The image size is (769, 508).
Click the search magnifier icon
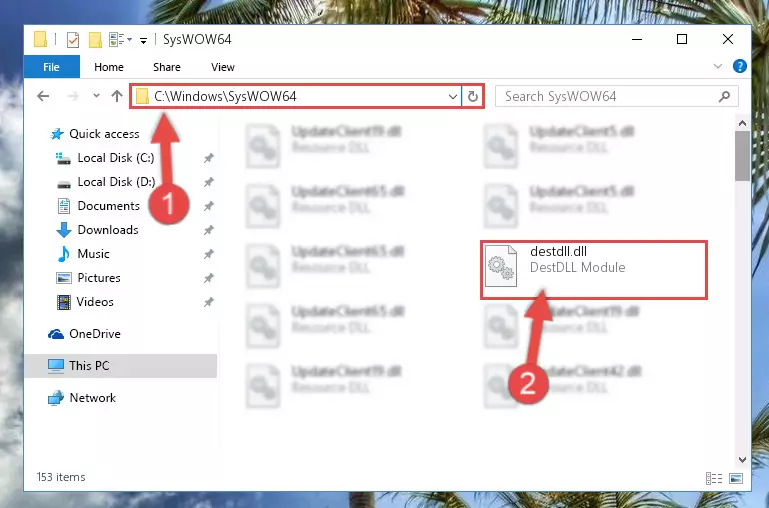(724, 97)
